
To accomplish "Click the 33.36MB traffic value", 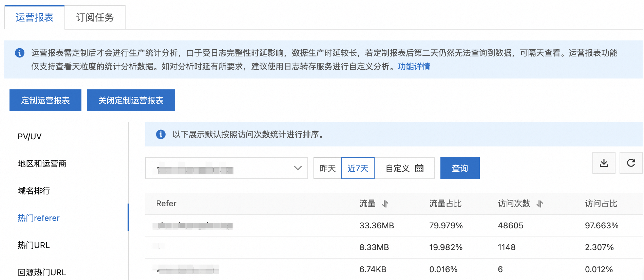I will pyautogui.click(x=377, y=226).
